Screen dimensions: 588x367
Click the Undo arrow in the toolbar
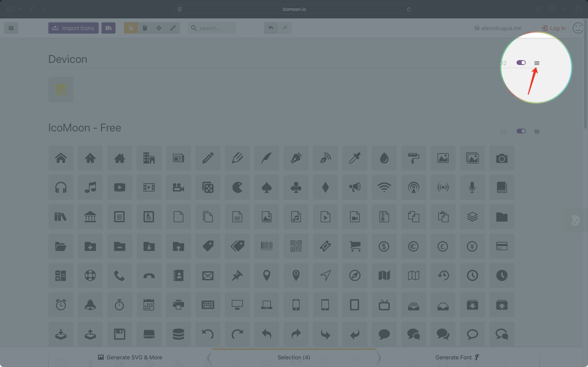[x=270, y=28]
